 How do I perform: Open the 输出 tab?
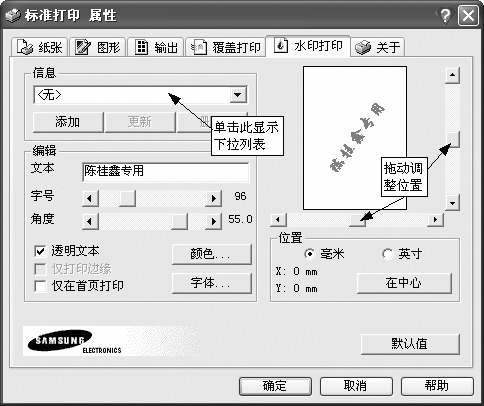pos(156,47)
